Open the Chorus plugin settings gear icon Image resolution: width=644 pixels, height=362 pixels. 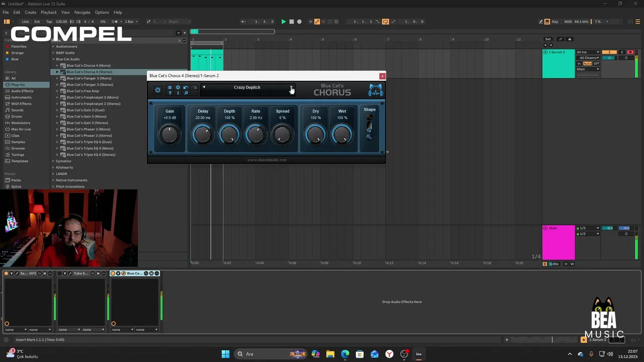click(178, 87)
